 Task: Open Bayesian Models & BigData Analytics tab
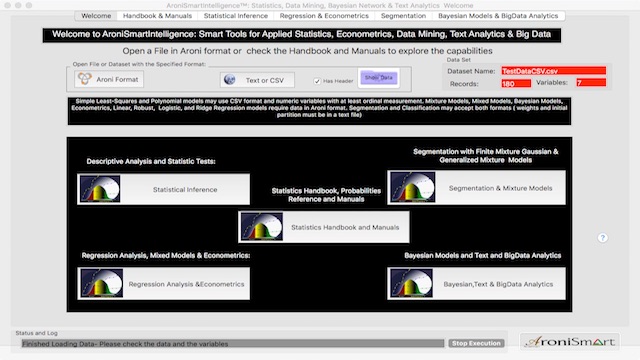(x=498, y=16)
